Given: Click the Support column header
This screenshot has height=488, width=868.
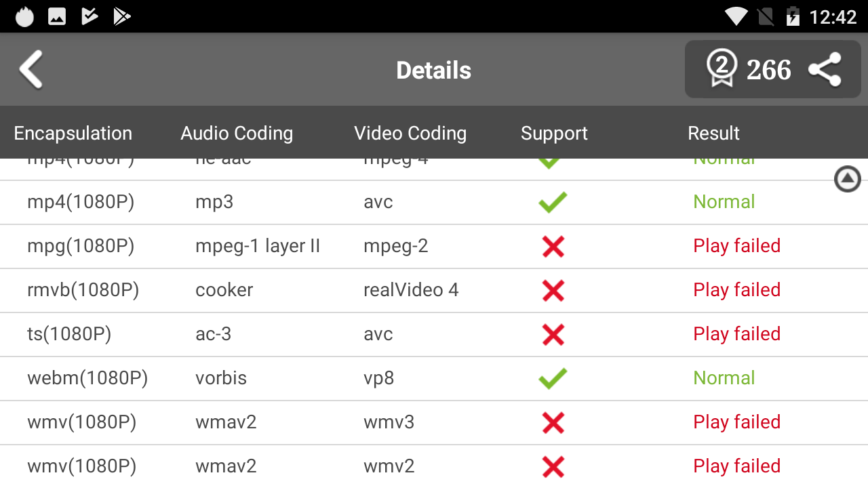Looking at the screenshot, I should coord(554,134).
